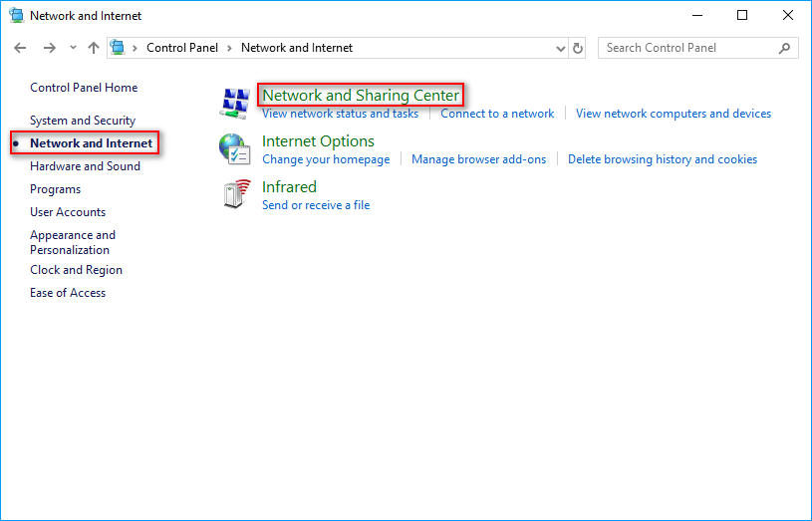Select Network and Internet breadcrumb
This screenshot has width=812, height=521.
pyautogui.click(x=297, y=48)
